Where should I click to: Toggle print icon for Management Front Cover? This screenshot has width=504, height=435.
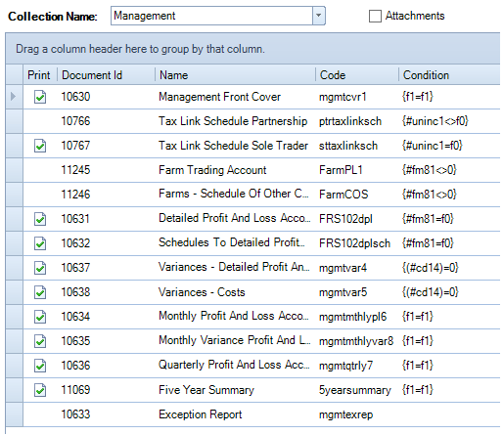click(x=40, y=97)
